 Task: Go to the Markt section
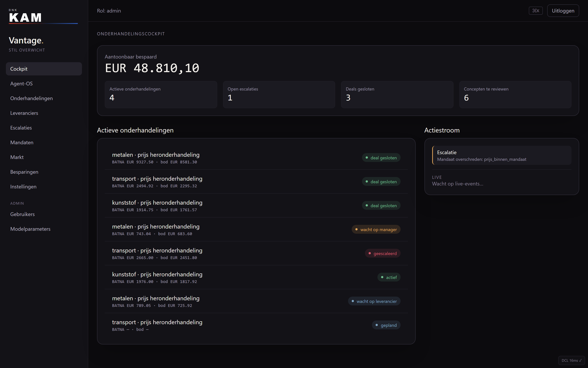point(44,157)
